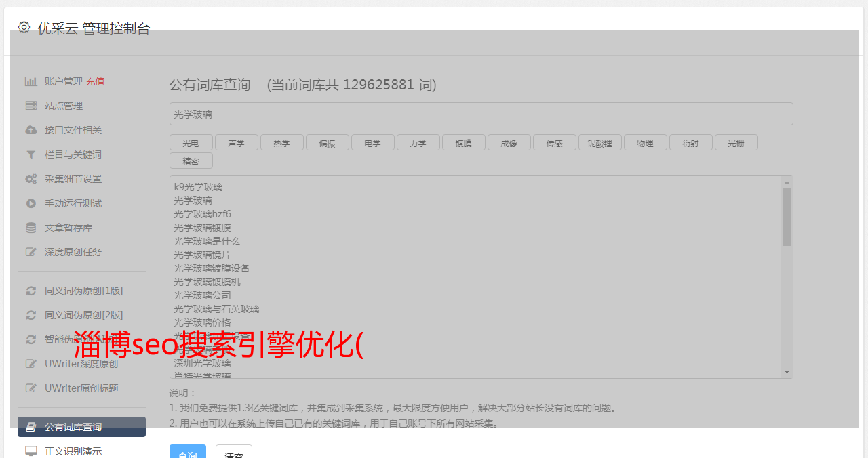Select the 镀膜 tag button
868x458 pixels.
pos(463,142)
